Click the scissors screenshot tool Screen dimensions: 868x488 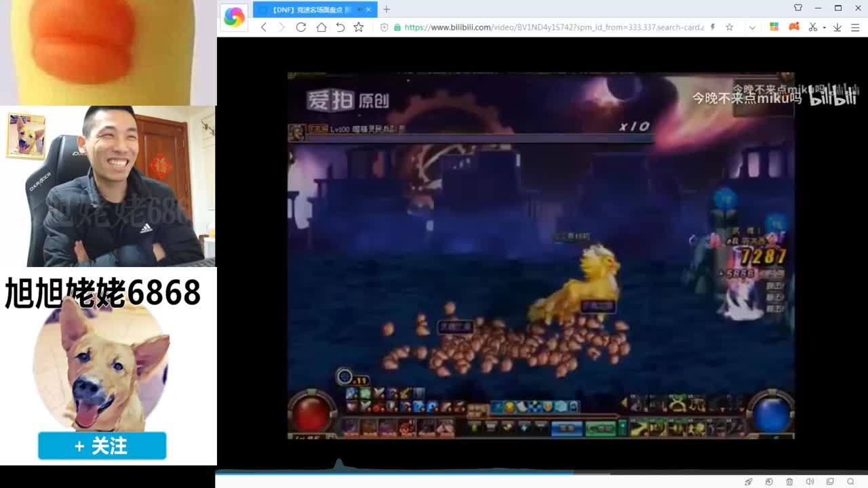point(813,27)
